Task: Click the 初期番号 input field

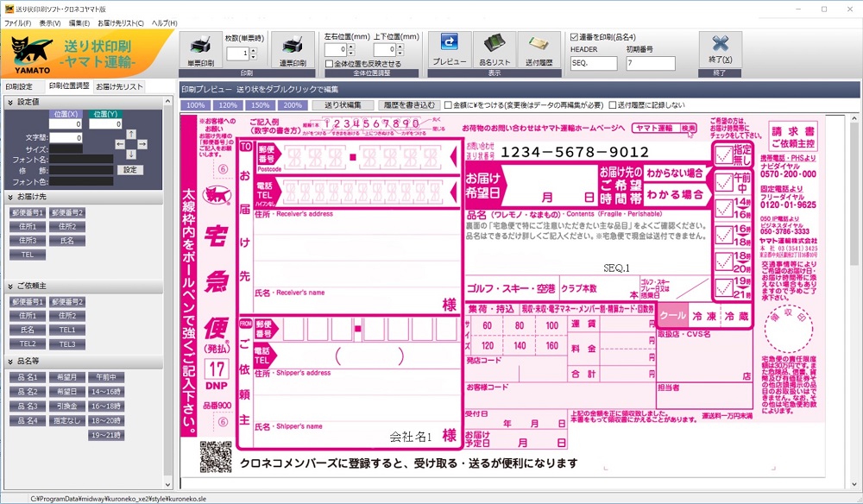Action: point(651,63)
